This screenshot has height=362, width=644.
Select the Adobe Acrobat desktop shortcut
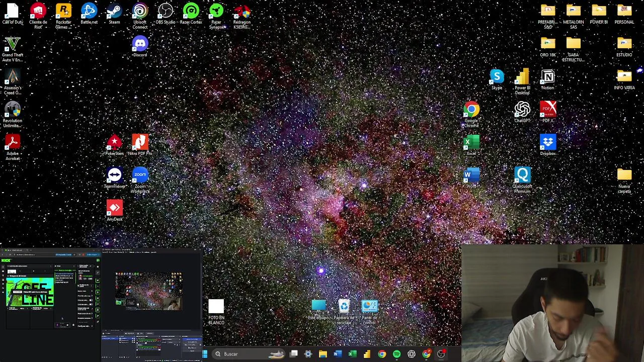pos(13,147)
